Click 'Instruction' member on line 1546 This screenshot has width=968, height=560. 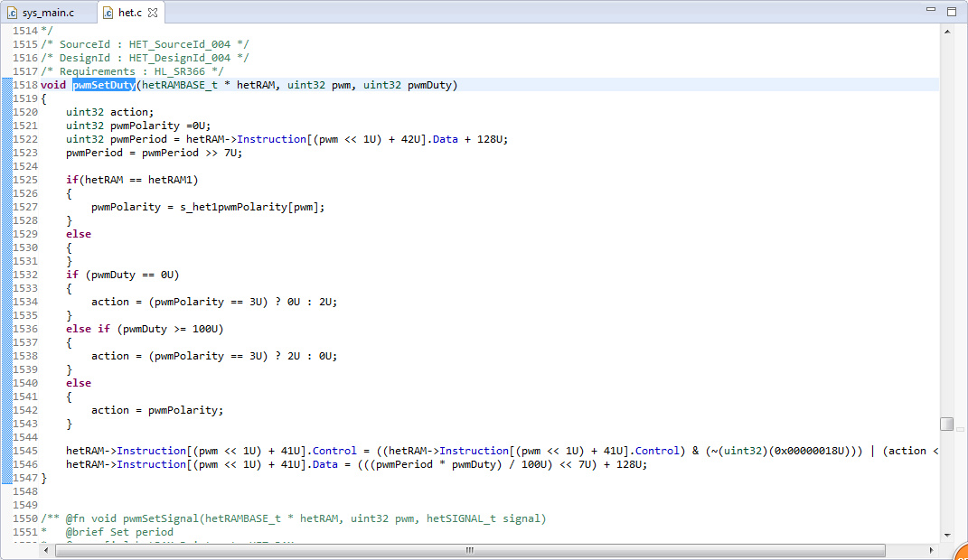151,465
